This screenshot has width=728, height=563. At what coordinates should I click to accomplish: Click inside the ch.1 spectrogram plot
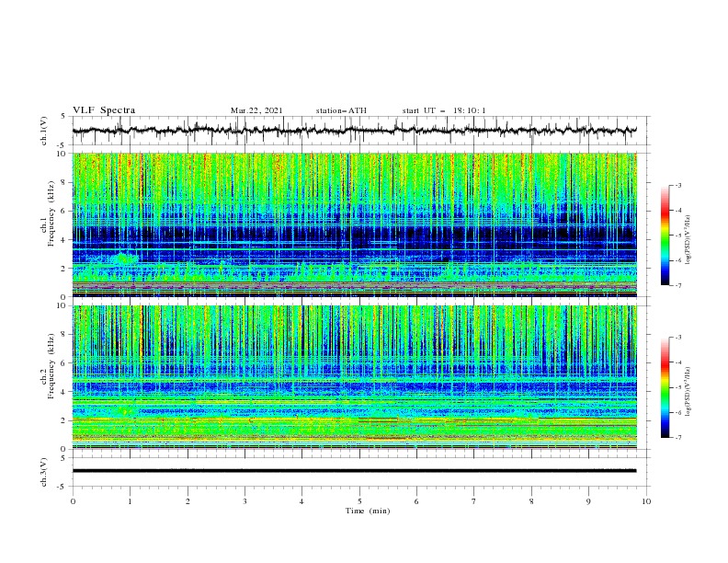355,224
